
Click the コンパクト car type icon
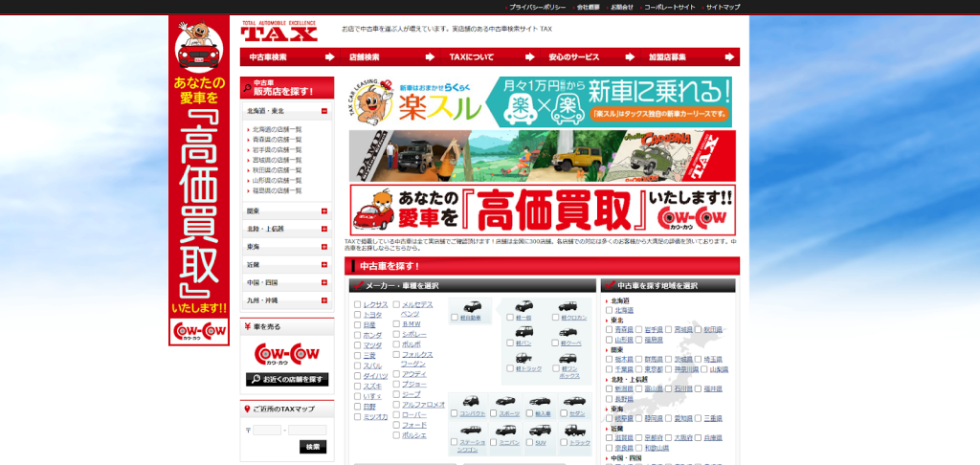pos(470,402)
